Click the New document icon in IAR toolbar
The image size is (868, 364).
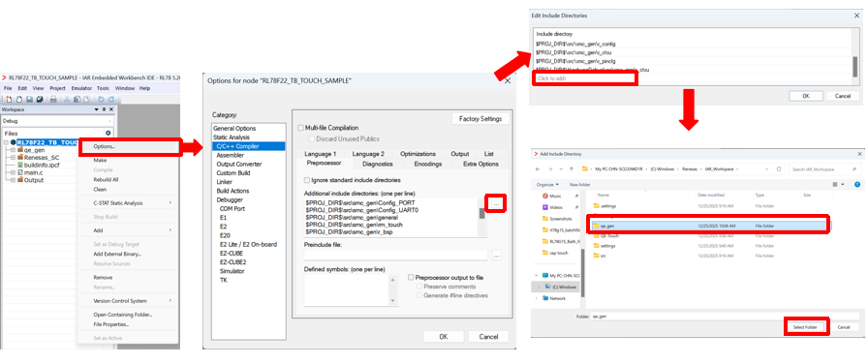point(10,100)
